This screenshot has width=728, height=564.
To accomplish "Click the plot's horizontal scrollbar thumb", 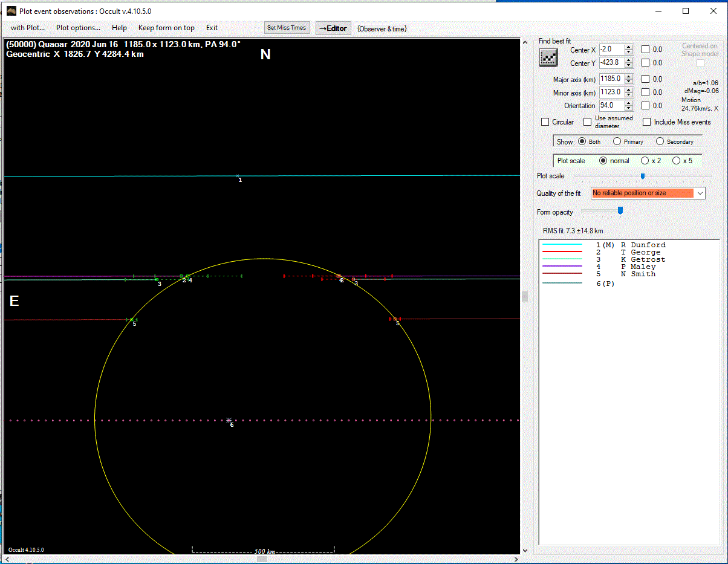I will [262, 559].
